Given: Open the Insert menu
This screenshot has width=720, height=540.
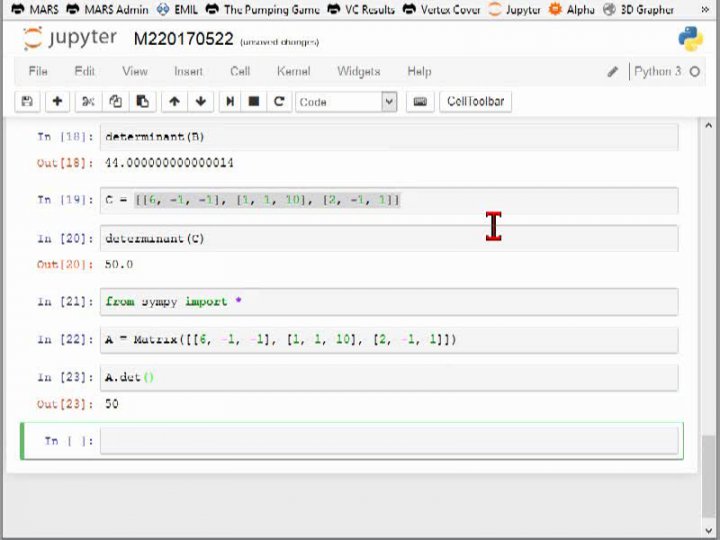Looking at the screenshot, I should (x=188, y=72).
